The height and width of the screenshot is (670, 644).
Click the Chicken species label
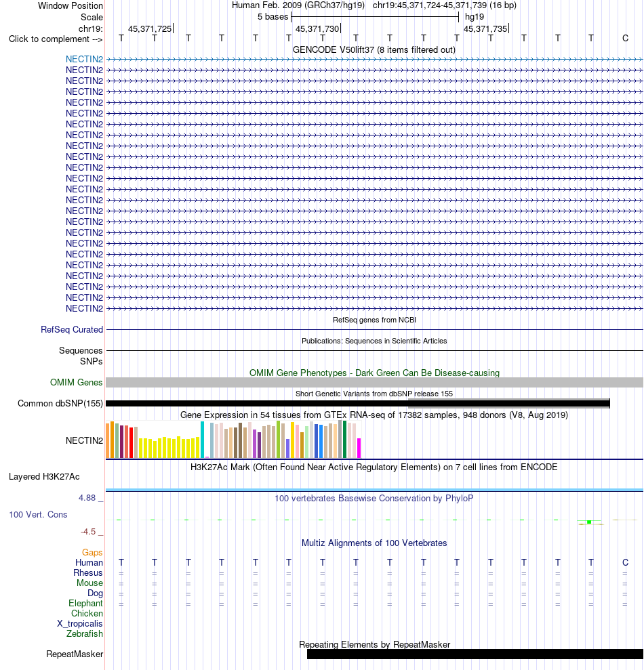[87, 613]
